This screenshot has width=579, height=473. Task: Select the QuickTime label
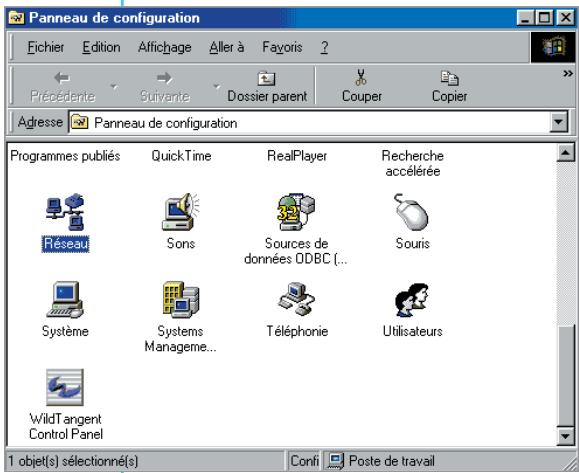181,156
